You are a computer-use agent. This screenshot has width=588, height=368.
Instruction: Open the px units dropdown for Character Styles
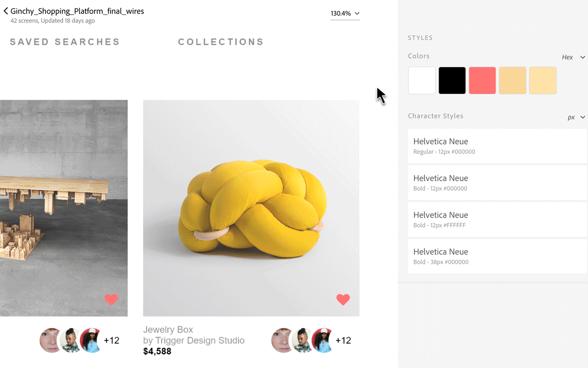576,117
